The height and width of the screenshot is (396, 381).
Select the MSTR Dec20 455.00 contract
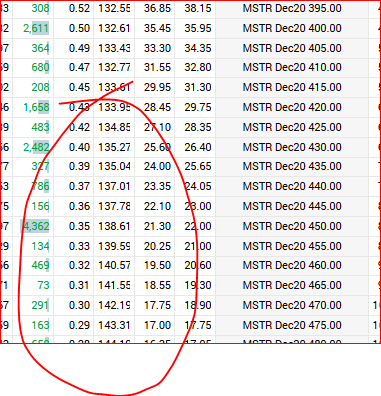(292, 246)
